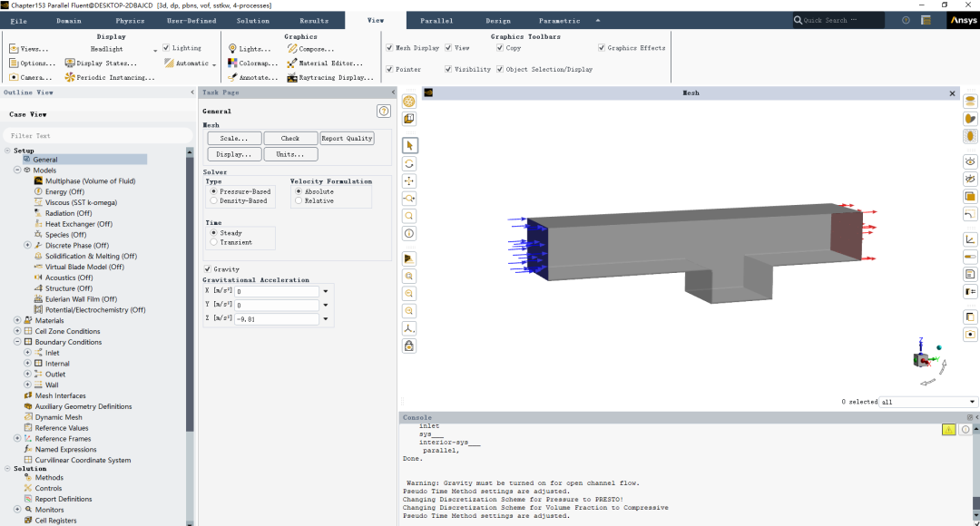Viewport: 980px width, 526px height.
Task: Open the Colormap settings
Action: 252,63
